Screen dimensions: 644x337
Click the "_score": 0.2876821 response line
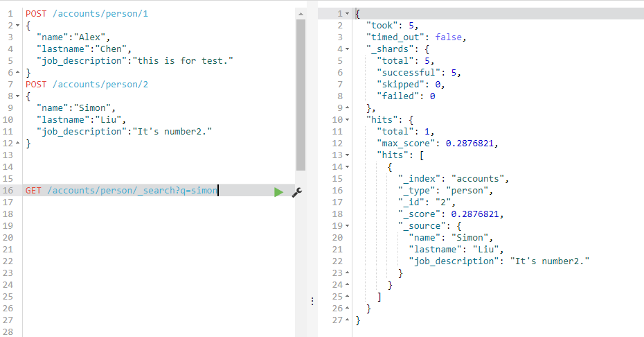tap(451, 214)
